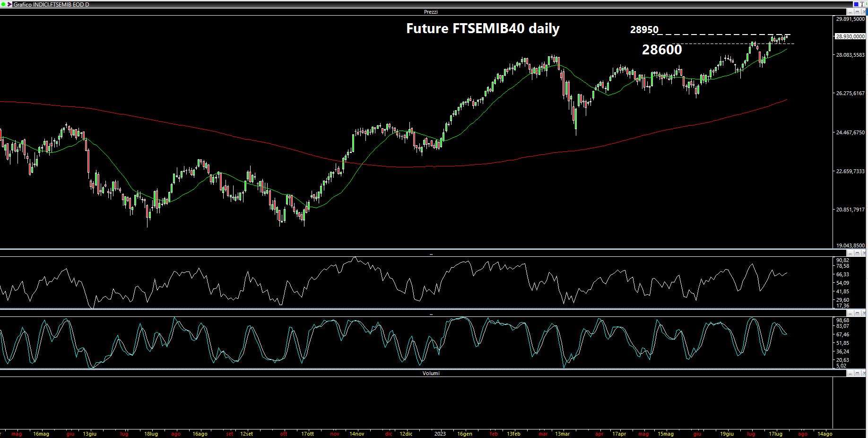Click the 12set date on time axis
This screenshot has height=438, width=868.
(x=246, y=434)
